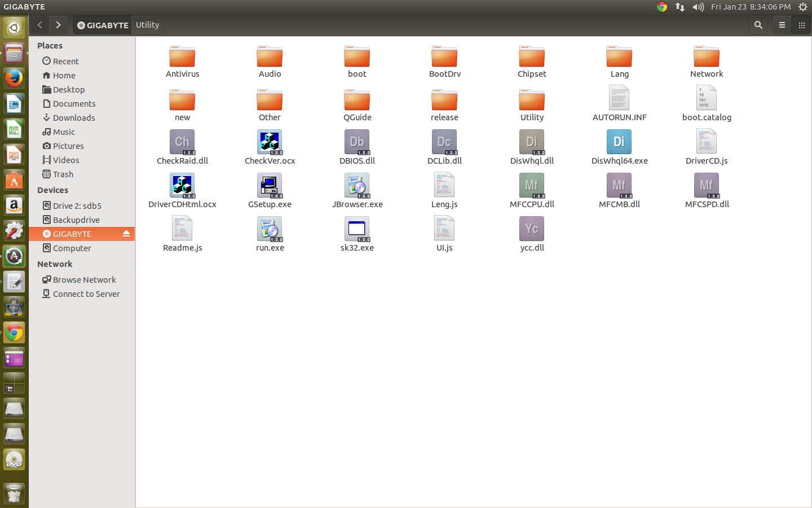This screenshot has height=508, width=812.
Task: Open the Network folder icon
Action: [707, 56]
